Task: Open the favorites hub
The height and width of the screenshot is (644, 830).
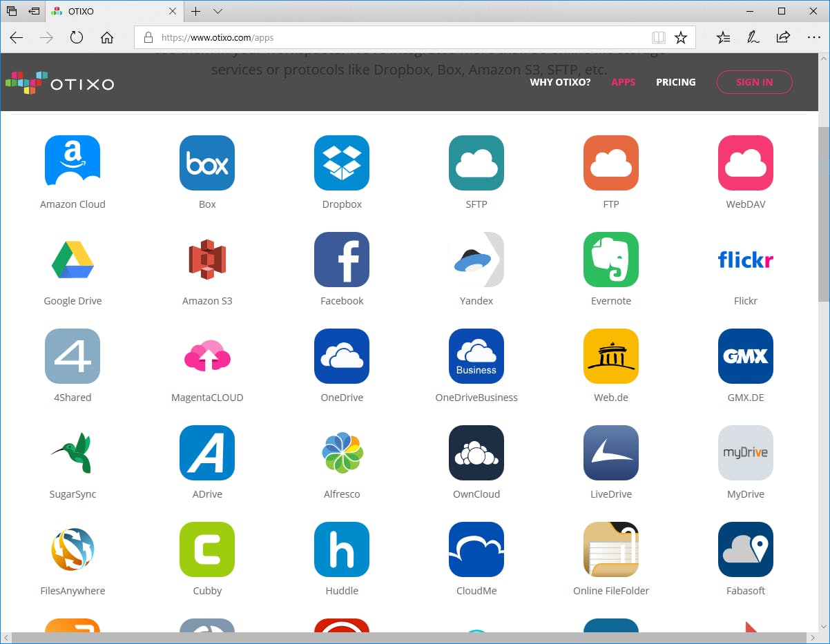Action: click(x=723, y=38)
